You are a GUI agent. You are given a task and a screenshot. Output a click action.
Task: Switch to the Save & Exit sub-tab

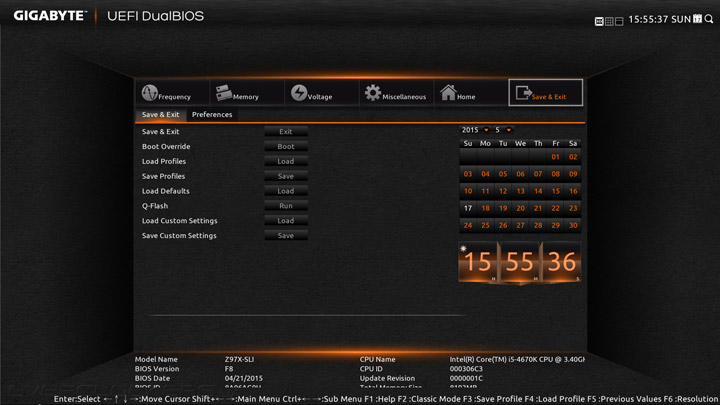pos(160,115)
